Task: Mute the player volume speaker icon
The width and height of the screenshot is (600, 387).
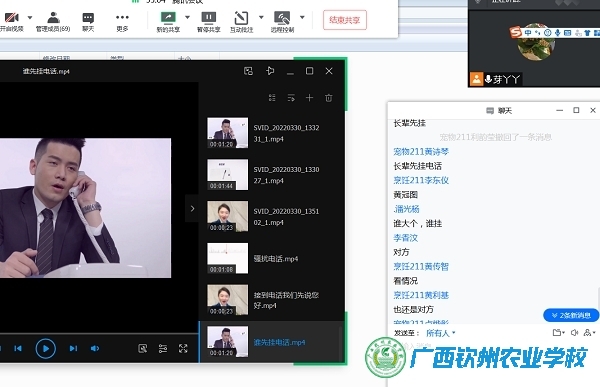Action: 95,348
